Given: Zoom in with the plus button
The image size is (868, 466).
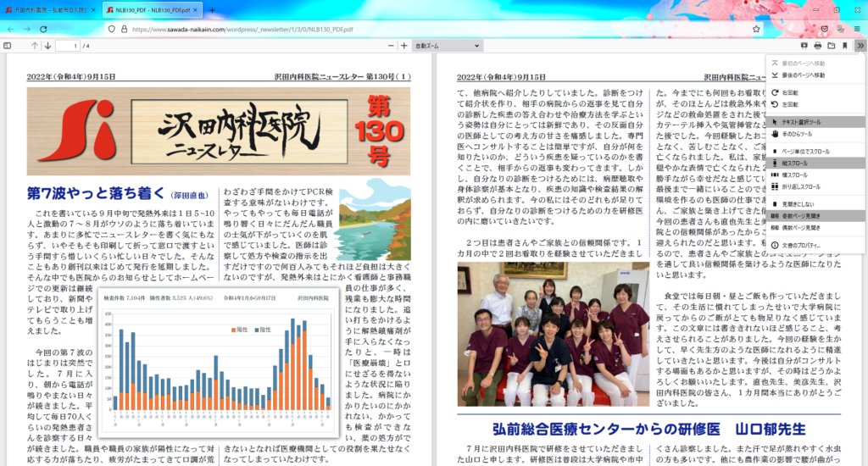Looking at the screenshot, I should tap(404, 46).
